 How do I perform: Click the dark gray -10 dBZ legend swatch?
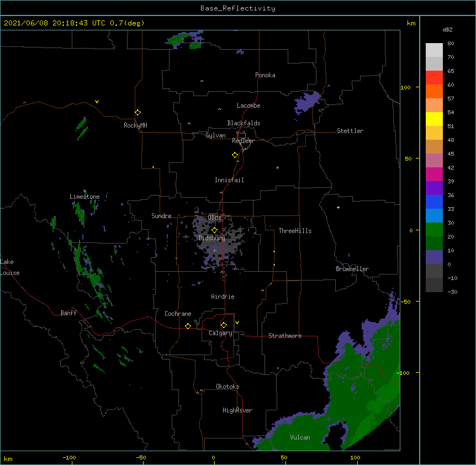click(434, 285)
